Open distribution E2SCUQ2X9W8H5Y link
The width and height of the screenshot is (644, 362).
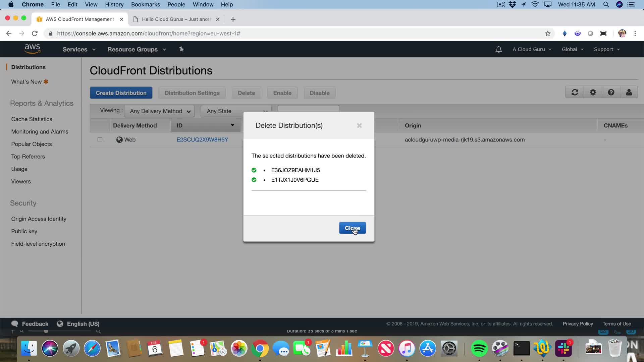pyautogui.click(x=202, y=139)
